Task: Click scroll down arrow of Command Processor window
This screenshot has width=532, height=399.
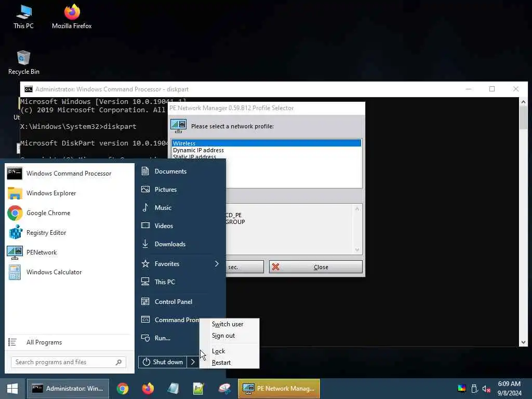Action: click(x=523, y=342)
